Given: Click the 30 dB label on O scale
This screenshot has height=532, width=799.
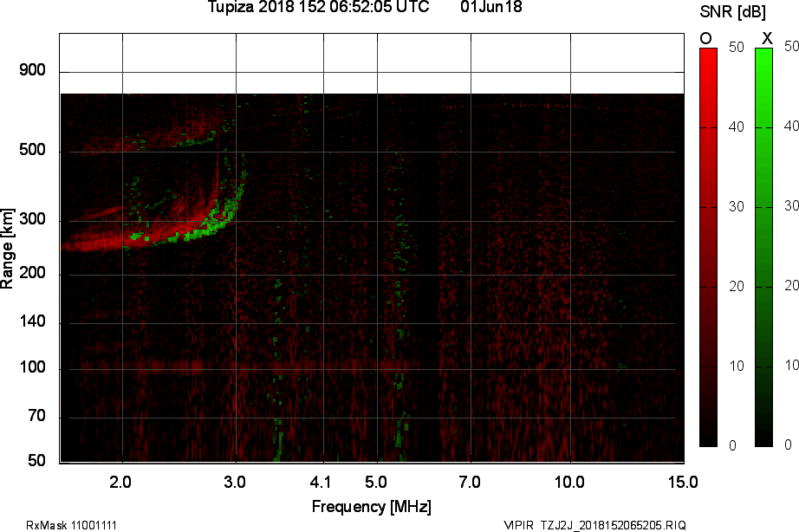Looking at the screenshot, I should tap(737, 206).
